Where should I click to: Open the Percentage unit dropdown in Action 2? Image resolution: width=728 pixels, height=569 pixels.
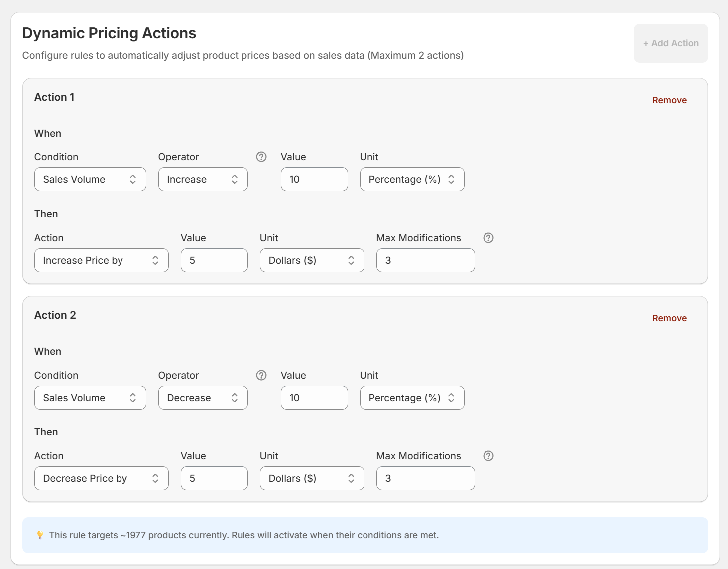(412, 398)
